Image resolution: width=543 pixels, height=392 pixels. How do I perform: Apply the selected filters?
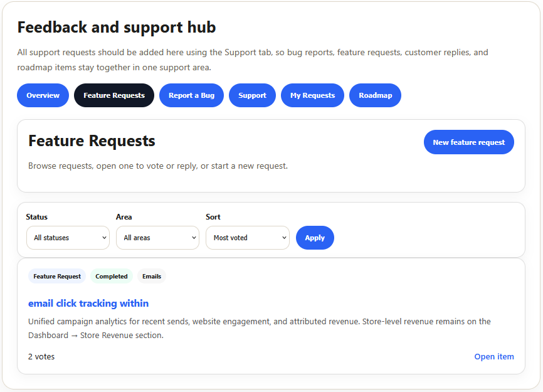pos(315,238)
